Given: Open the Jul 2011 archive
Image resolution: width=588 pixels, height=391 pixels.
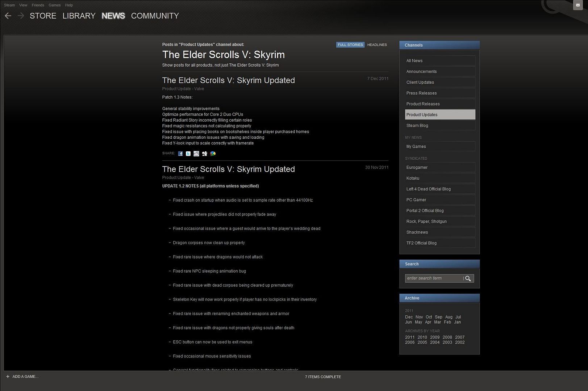Looking at the screenshot, I should click(458, 317).
